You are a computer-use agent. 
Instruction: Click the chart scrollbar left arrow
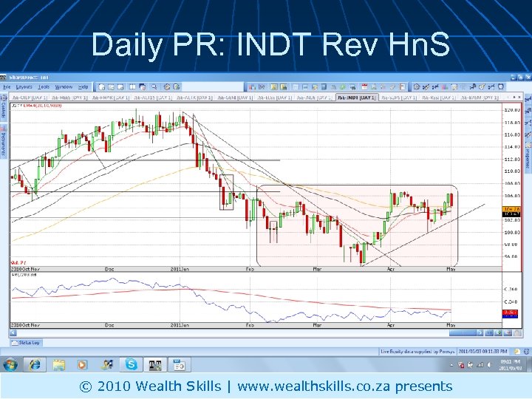[13, 333]
